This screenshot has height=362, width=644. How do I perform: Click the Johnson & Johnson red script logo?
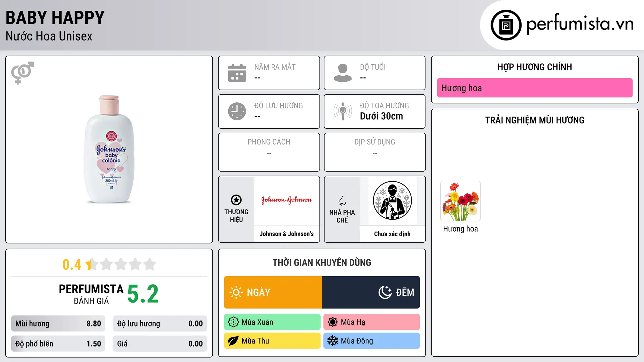point(286,200)
